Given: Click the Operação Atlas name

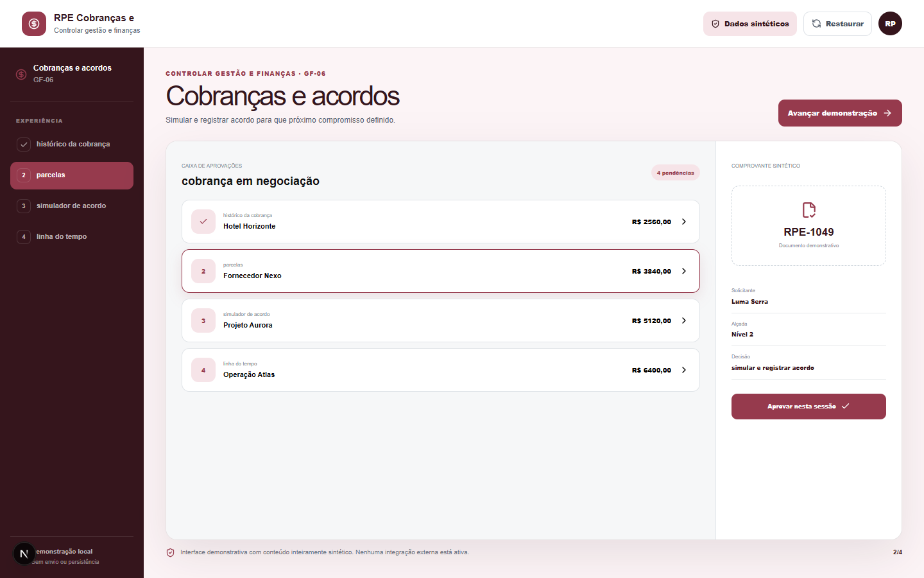Looking at the screenshot, I should (x=249, y=374).
